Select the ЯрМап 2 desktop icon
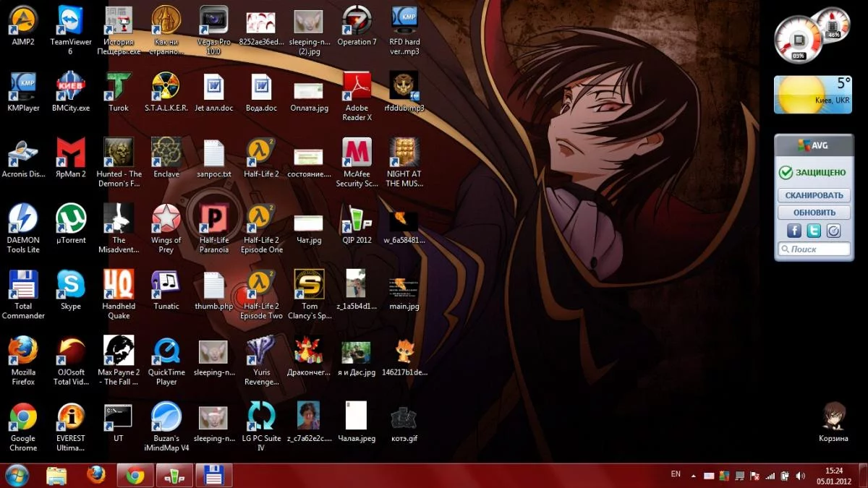868x488 pixels. tap(71, 158)
